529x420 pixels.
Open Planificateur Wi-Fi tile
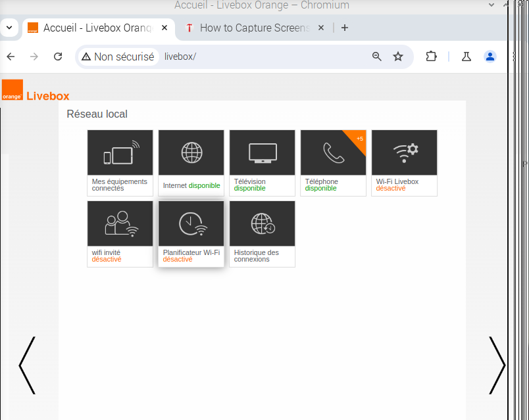191,233
